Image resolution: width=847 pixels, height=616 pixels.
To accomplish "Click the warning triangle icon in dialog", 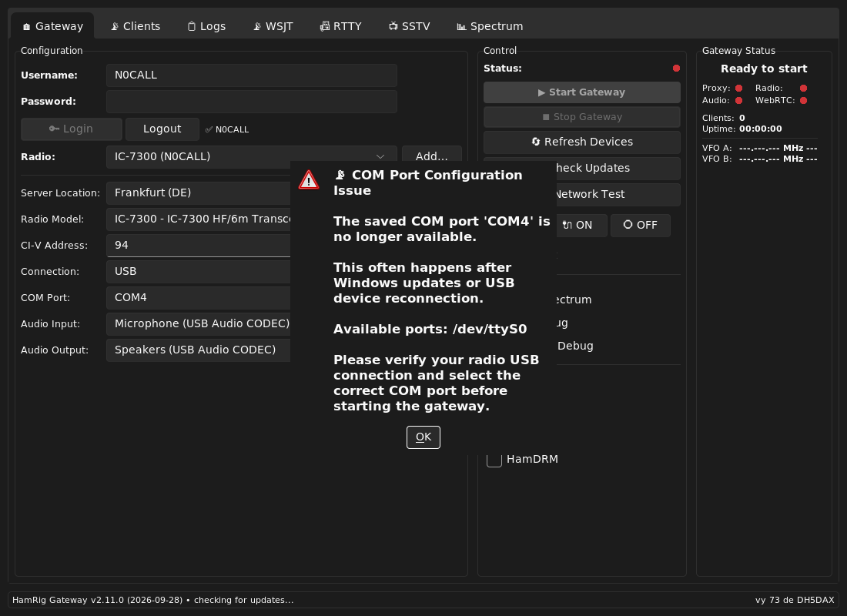I will tap(309, 180).
